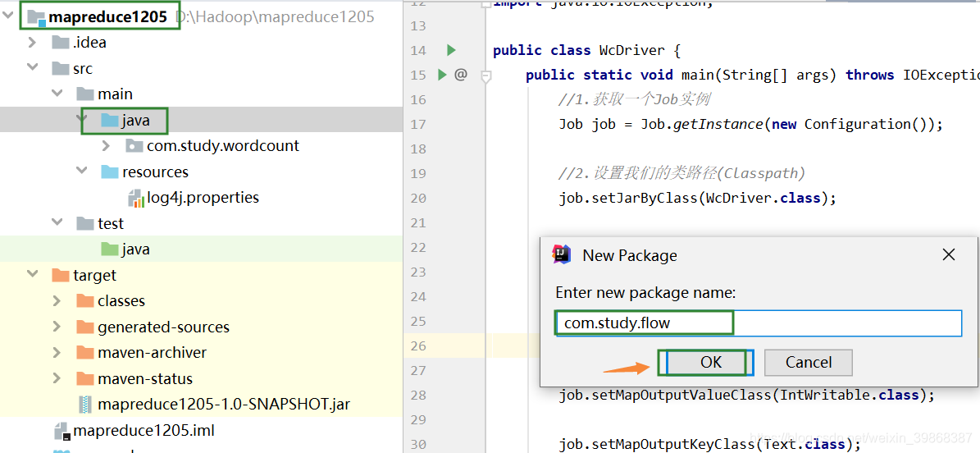Click the orange target folder icon
Viewport: 980px width, 453px height.
[61, 275]
